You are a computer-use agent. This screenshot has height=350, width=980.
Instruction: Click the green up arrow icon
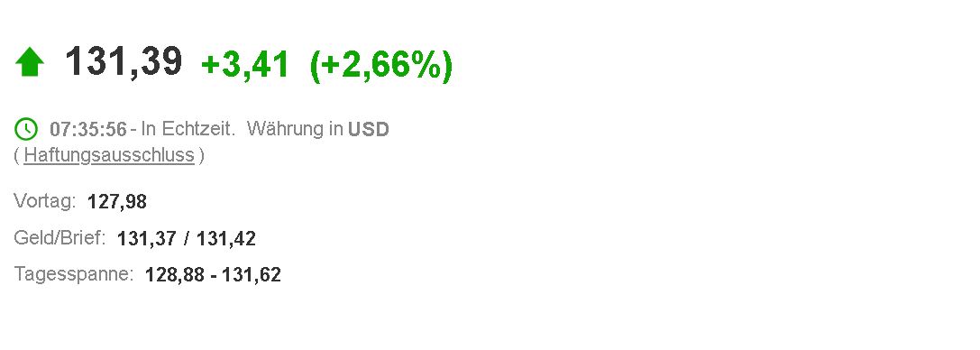coord(30,63)
